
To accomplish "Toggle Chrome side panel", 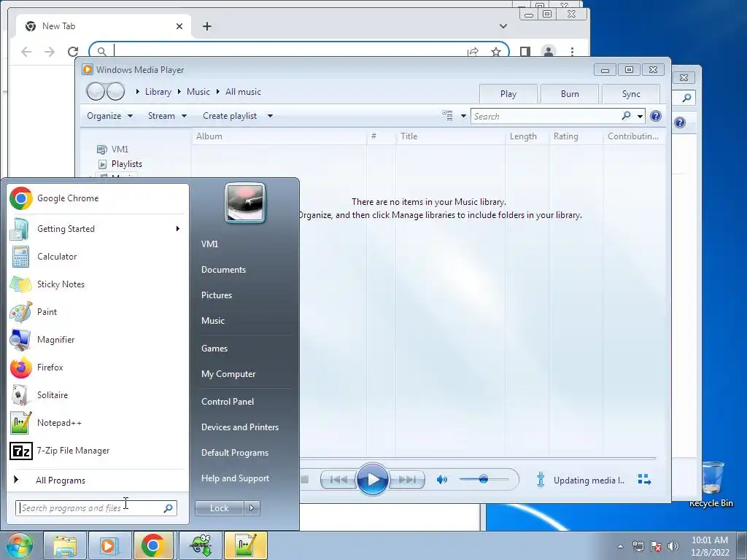I will pyautogui.click(x=525, y=52).
